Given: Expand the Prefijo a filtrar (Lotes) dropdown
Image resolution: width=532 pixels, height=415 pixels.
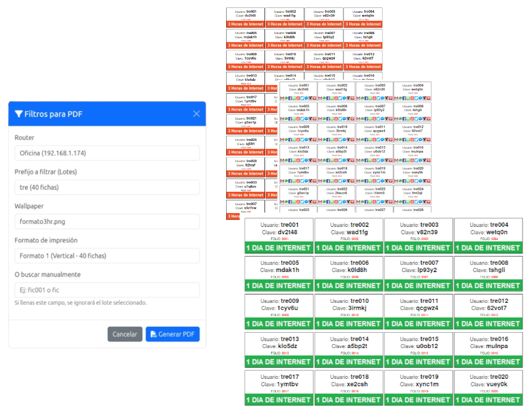Looking at the screenshot, I should (107, 188).
